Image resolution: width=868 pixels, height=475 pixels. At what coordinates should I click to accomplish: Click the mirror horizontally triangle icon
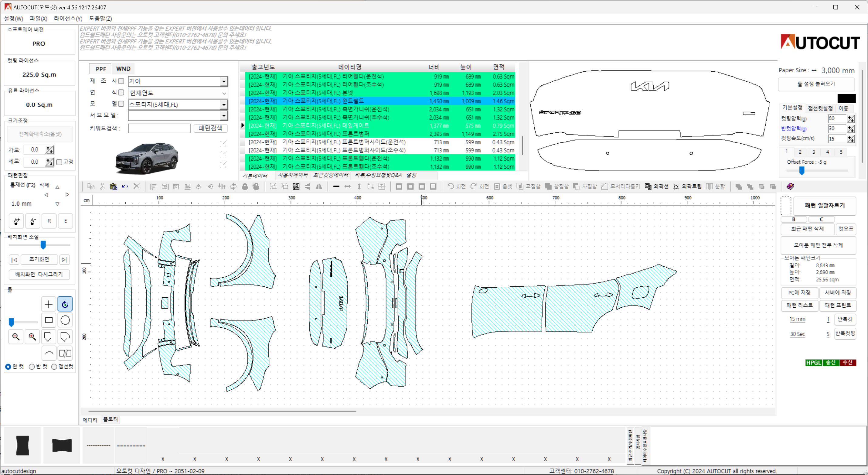(x=319, y=186)
